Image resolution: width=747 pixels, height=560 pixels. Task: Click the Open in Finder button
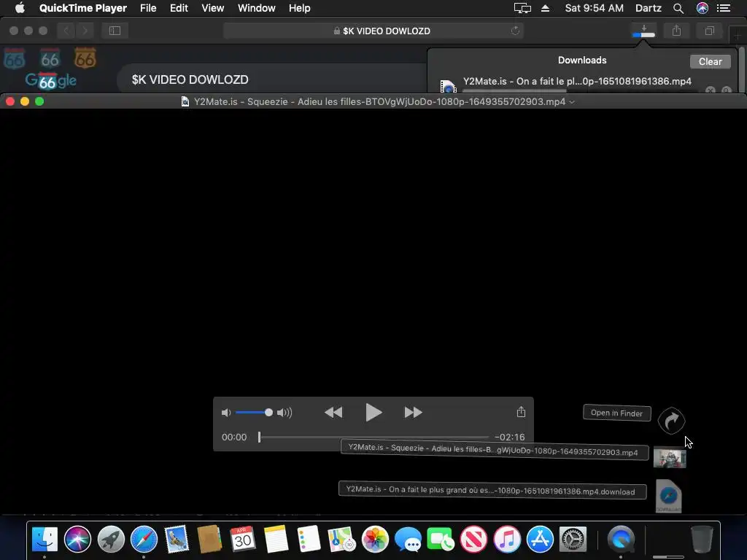(x=617, y=413)
